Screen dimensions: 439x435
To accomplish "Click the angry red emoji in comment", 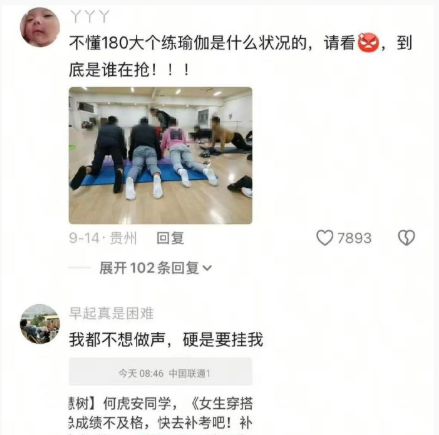I will pos(368,43).
